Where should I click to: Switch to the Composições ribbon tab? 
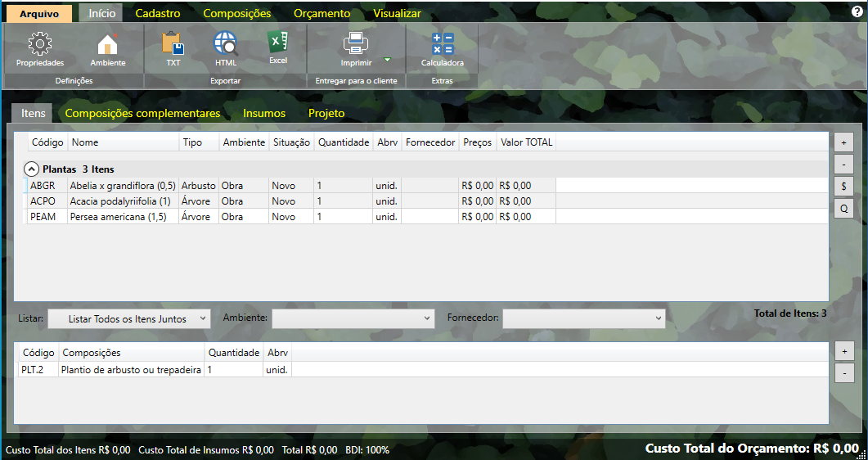236,13
